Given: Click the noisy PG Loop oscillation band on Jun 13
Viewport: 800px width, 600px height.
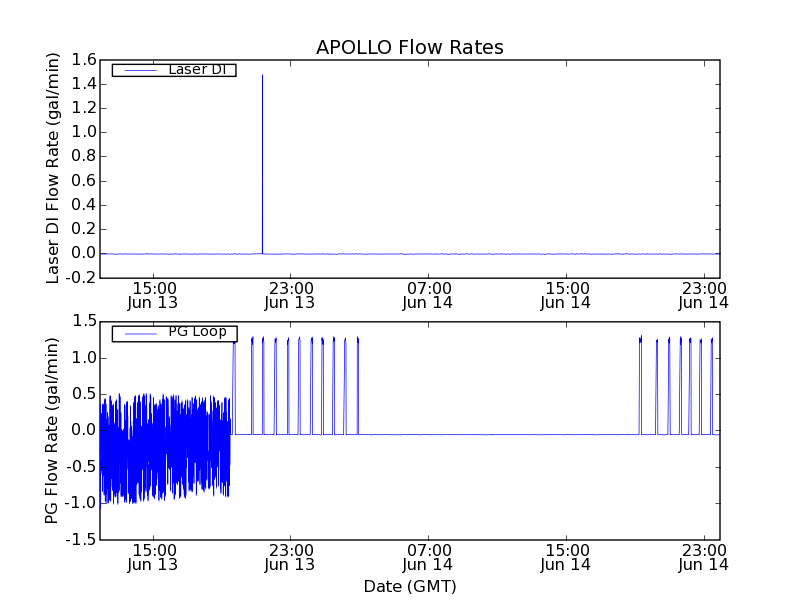Looking at the screenshot, I should (165, 449).
